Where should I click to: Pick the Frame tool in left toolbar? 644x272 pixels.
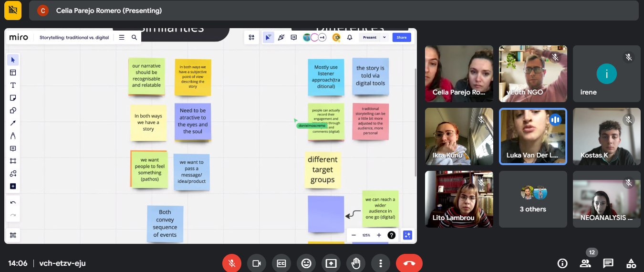click(x=13, y=161)
